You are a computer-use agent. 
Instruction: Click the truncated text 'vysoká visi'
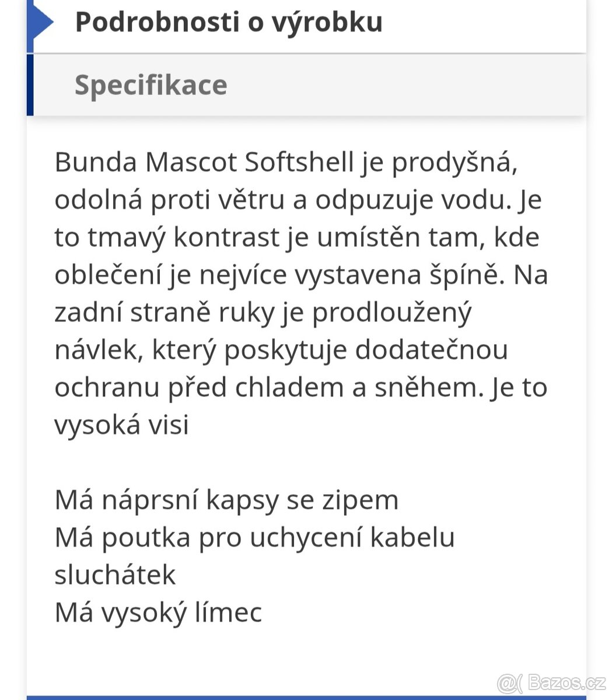(122, 425)
